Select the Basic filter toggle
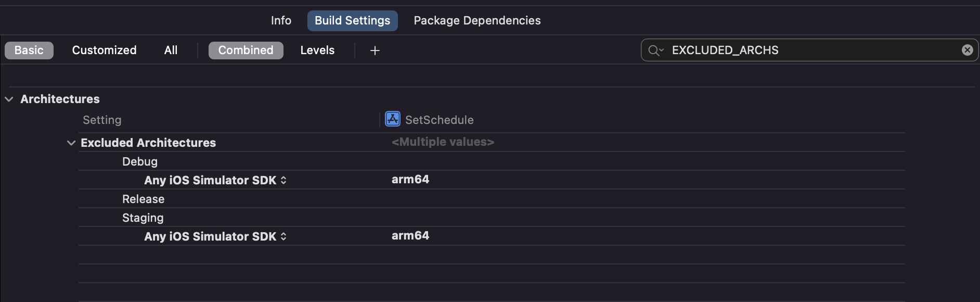Viewport: 980px width, 302px height. 29,51
